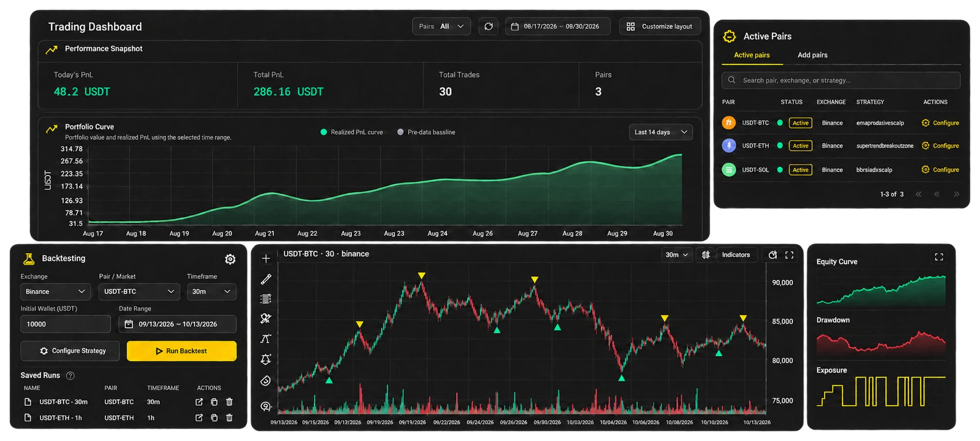Open the Backtesting settings gear
Image resolution: width=980 pixels, height=441 pixels.
[230, 259]
